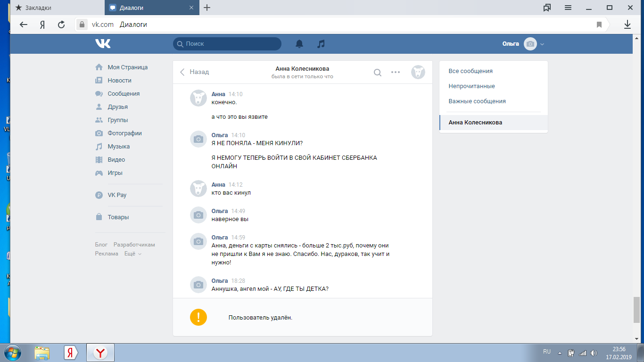Open VK Pay in the sidebar

click(x=117, y=195)
